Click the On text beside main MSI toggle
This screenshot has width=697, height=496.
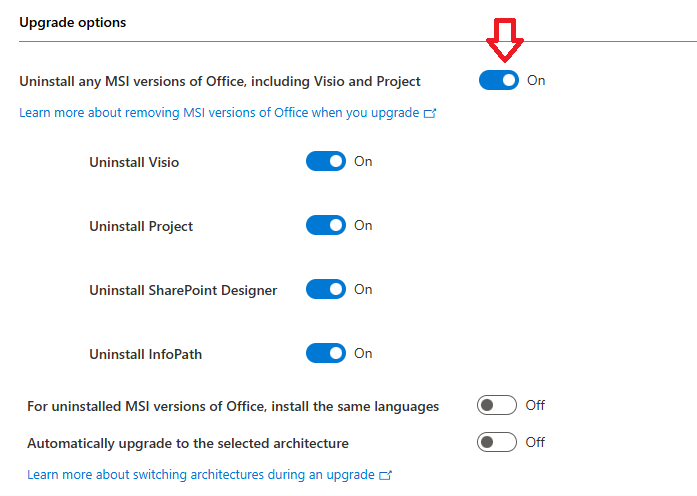(536, 81)
